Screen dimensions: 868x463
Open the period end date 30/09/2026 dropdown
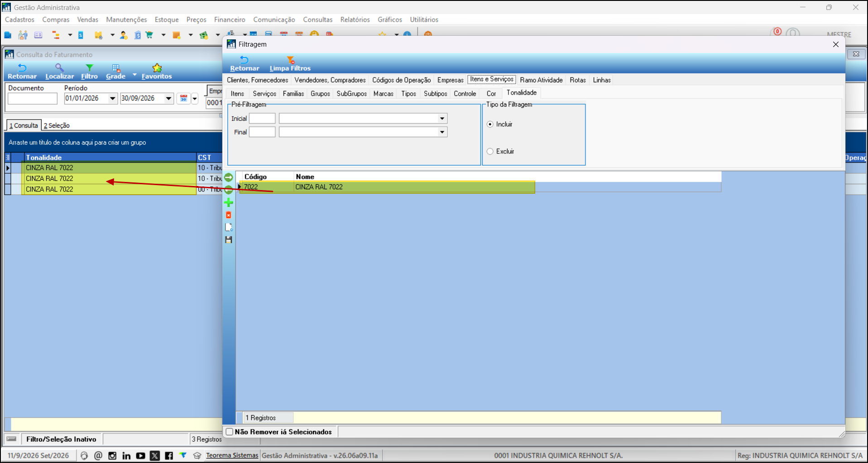(169, 99)
